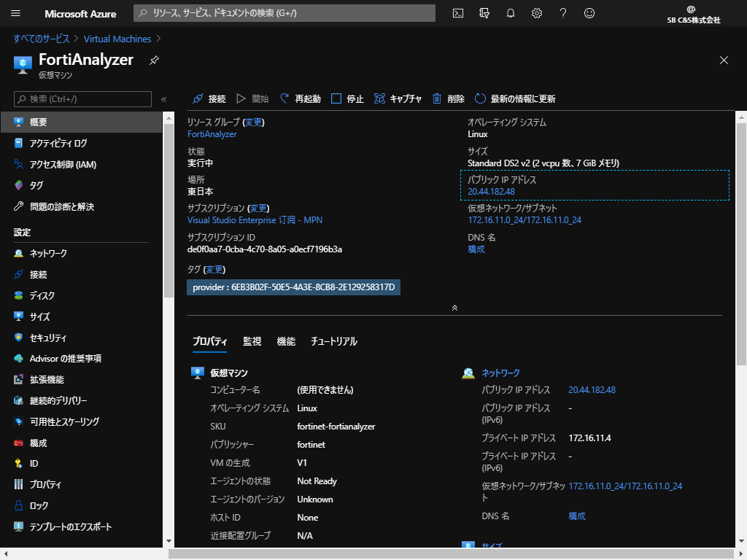Image resolution: width=747 pixels, height=560 pixels.
Task: Open 概要 in the left menu
Action: pos(81,122)
